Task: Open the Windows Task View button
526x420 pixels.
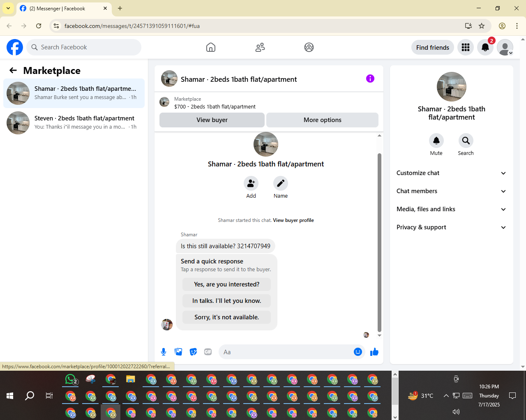Action: [x=49, y=396]
